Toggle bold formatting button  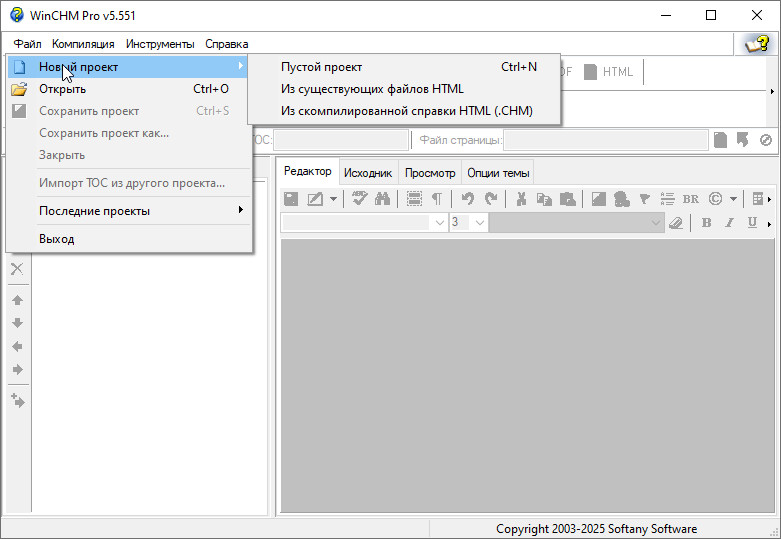coord(706,223)
